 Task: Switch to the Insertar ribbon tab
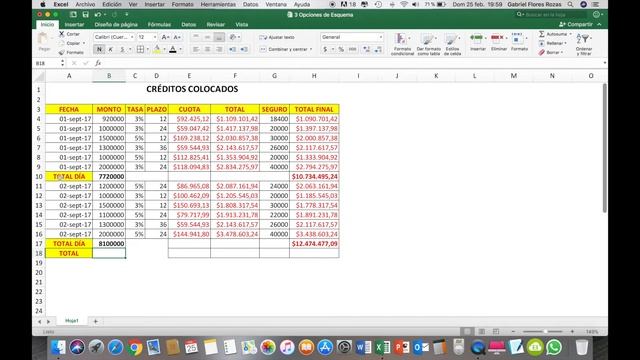tap(74, 24)
